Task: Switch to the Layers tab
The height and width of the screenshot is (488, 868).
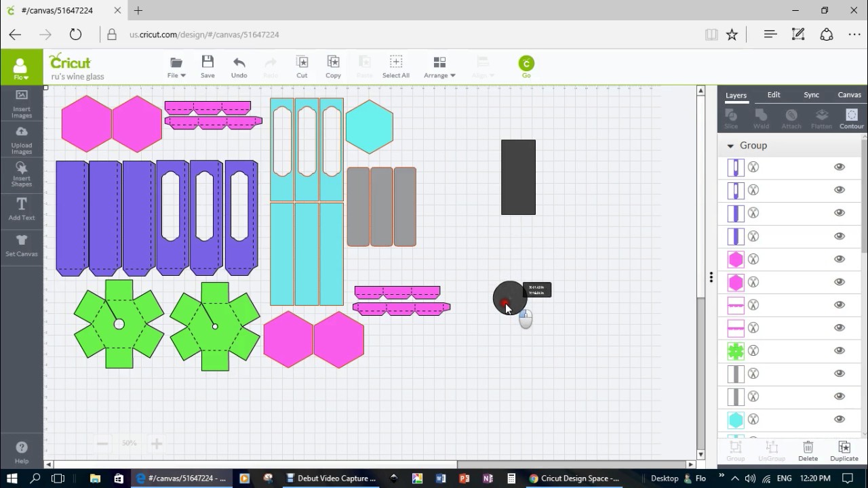Action: (736, 96)
